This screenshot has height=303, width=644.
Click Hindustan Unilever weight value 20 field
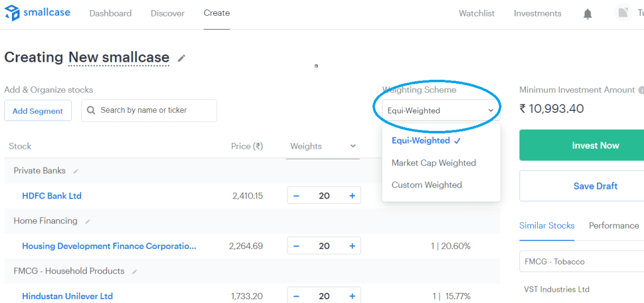[x=324, y=296]
